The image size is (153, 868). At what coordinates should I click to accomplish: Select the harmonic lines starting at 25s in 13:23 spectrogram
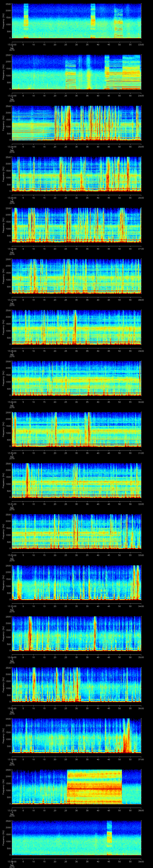71,72
